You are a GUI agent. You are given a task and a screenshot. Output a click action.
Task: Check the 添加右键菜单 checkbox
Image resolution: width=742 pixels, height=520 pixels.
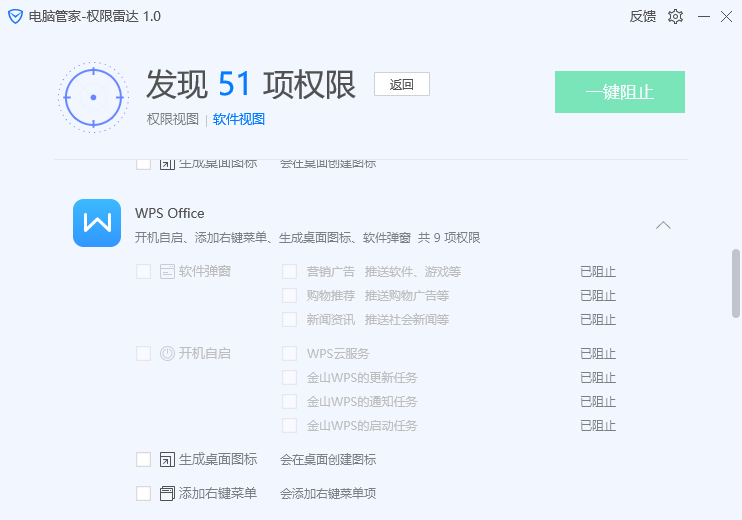(x=143, y=494)
